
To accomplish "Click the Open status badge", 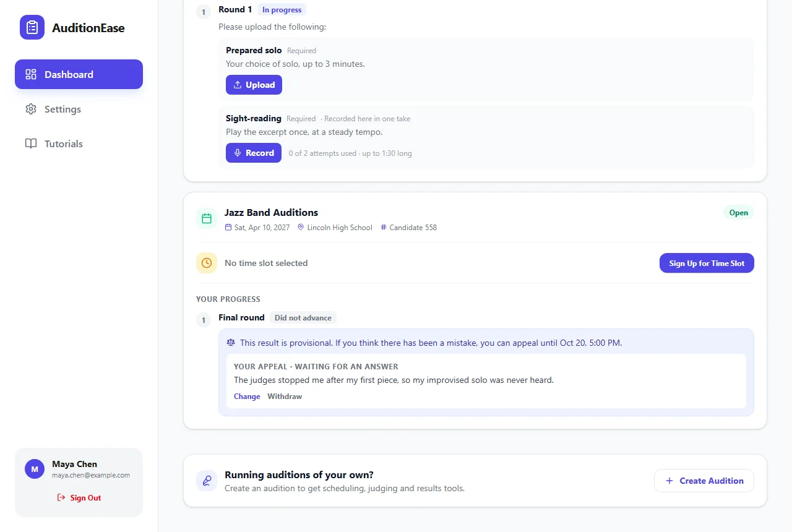I will pos(739,212).
